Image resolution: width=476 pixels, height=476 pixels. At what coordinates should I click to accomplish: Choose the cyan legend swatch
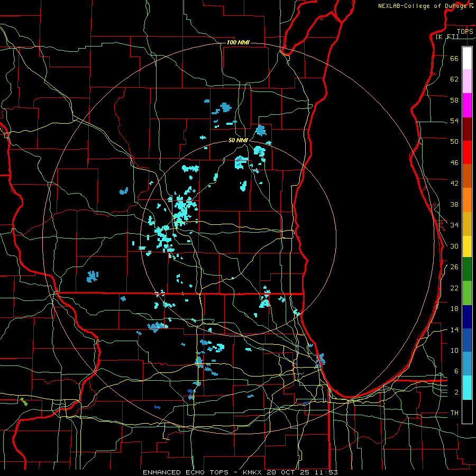click(x=467, y=388)
